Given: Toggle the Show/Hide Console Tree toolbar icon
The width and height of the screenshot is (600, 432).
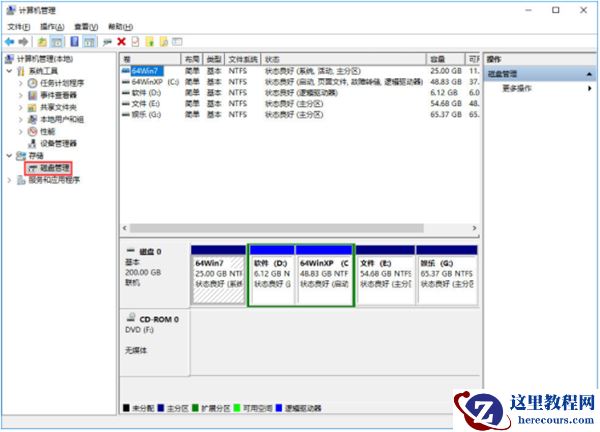Looking at the screenshot, I should (57, 42).
